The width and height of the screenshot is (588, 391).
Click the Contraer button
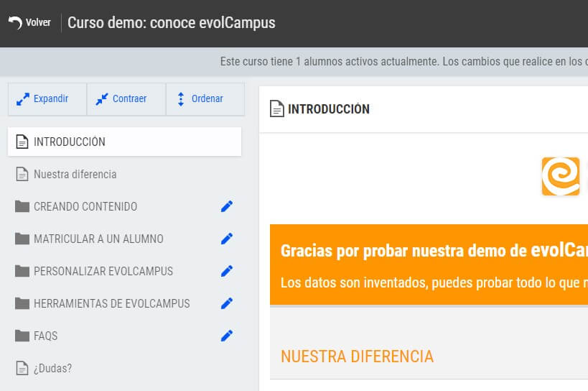(126, 99)
